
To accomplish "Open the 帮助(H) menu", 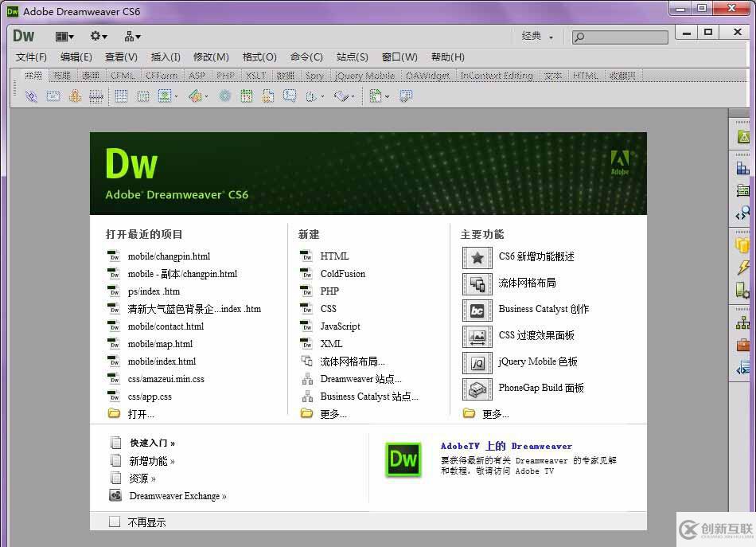I will click(x=447, y=57).
